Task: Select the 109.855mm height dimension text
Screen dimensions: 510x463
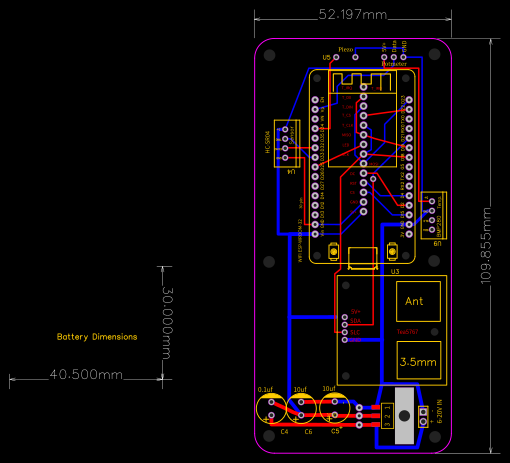Action: [x=486, y=246]
